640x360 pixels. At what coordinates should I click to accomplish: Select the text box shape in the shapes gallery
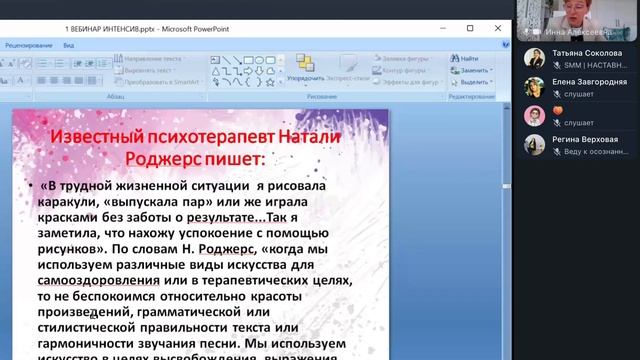pyautogui.click(x=215, y=60)
